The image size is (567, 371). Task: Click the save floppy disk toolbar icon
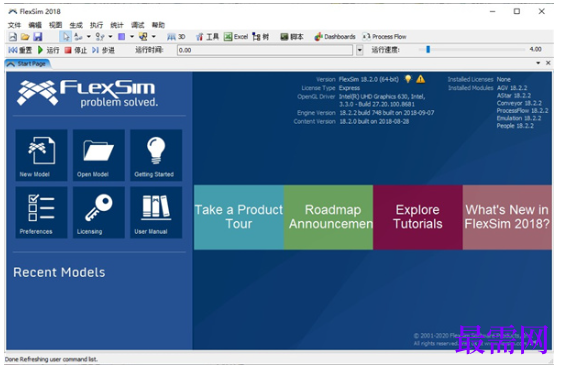(38, 37)
